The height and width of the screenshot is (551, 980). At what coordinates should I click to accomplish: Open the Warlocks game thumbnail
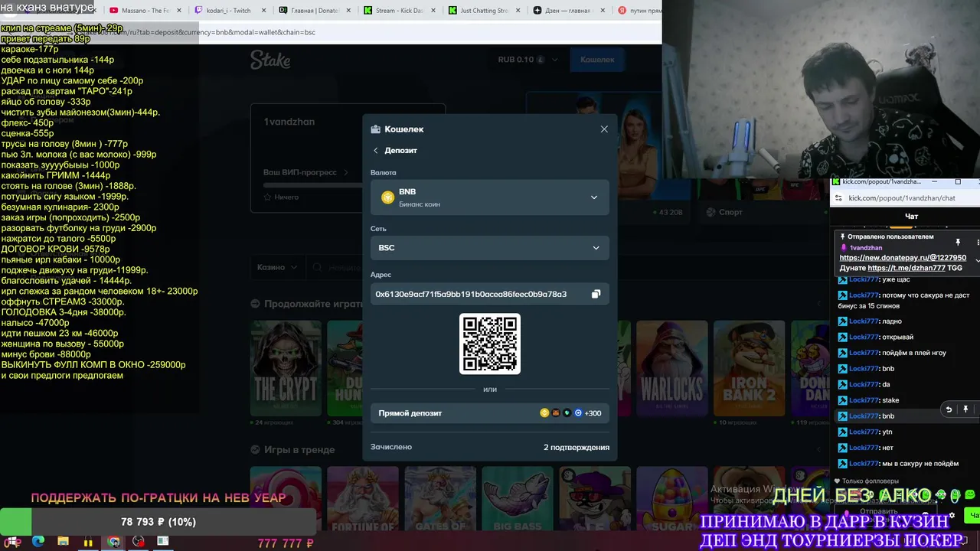click(x=672, y=368)
